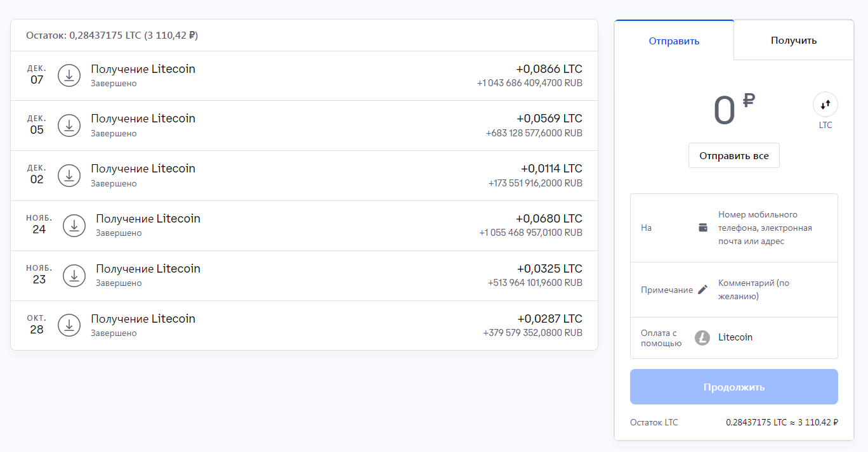Click the receive icon on Nov 23 row
The image size is (868, 452).
point(74,275)
